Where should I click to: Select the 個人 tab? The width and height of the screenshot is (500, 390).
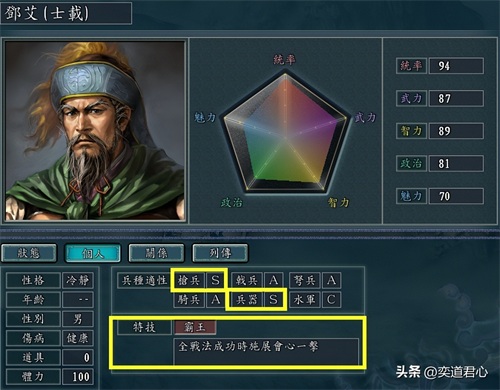(92, 253)
